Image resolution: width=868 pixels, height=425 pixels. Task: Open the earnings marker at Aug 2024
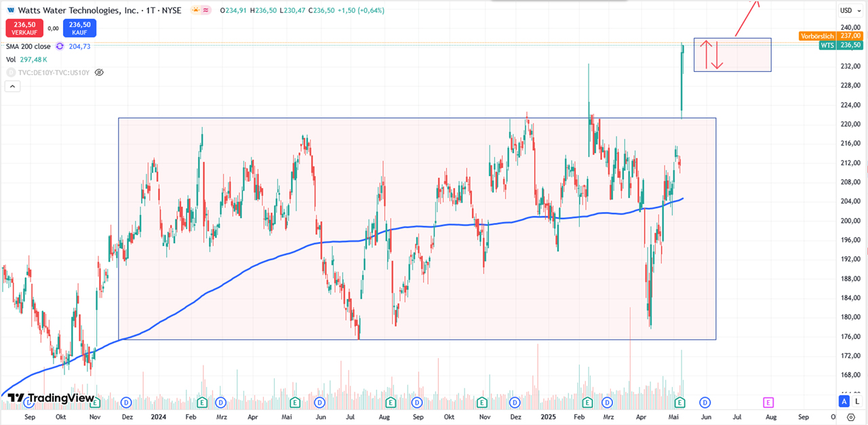[x=389, y=402]
